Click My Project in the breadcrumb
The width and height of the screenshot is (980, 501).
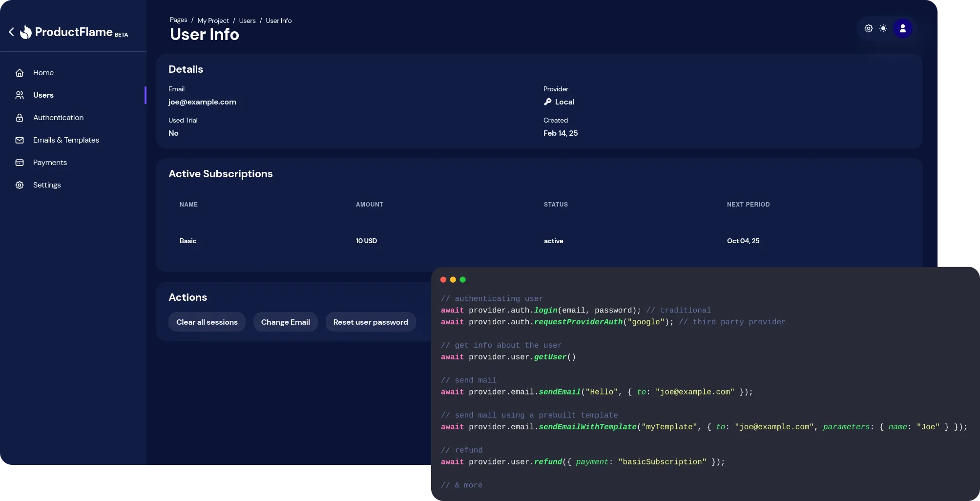[213, 21]
